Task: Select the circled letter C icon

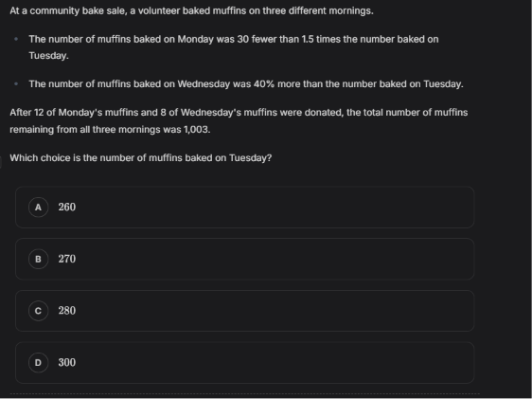Action: point(39,311)
